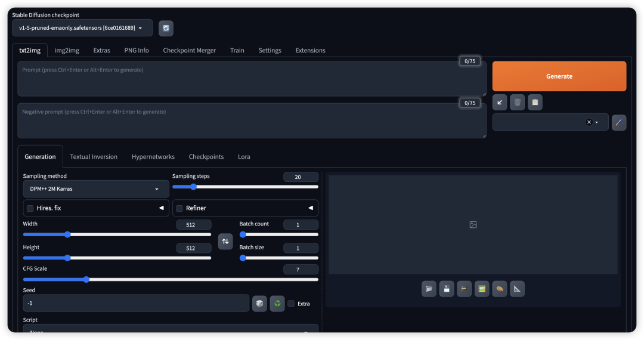Tick the Extra seed checkbox

coord(291,304)
